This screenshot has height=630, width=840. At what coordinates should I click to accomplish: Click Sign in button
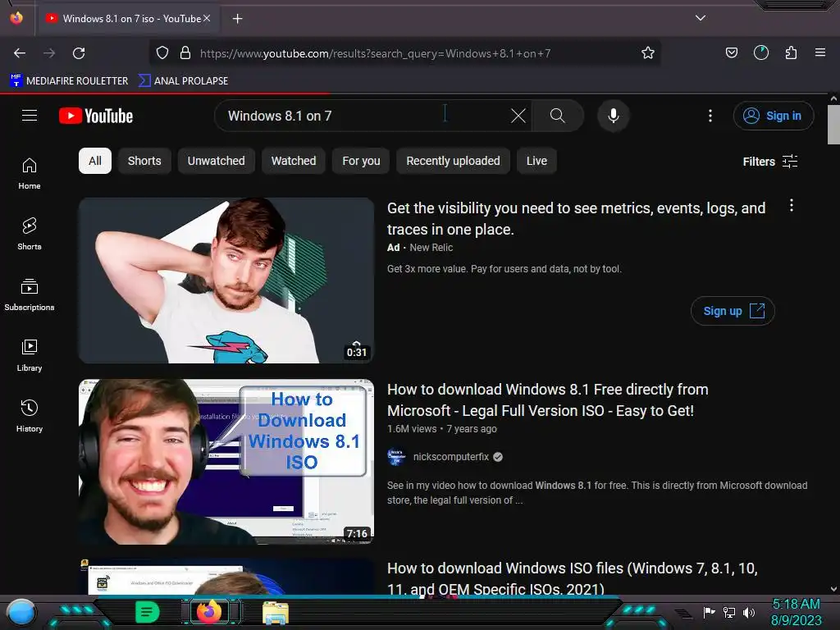click(x=774, y=116)
